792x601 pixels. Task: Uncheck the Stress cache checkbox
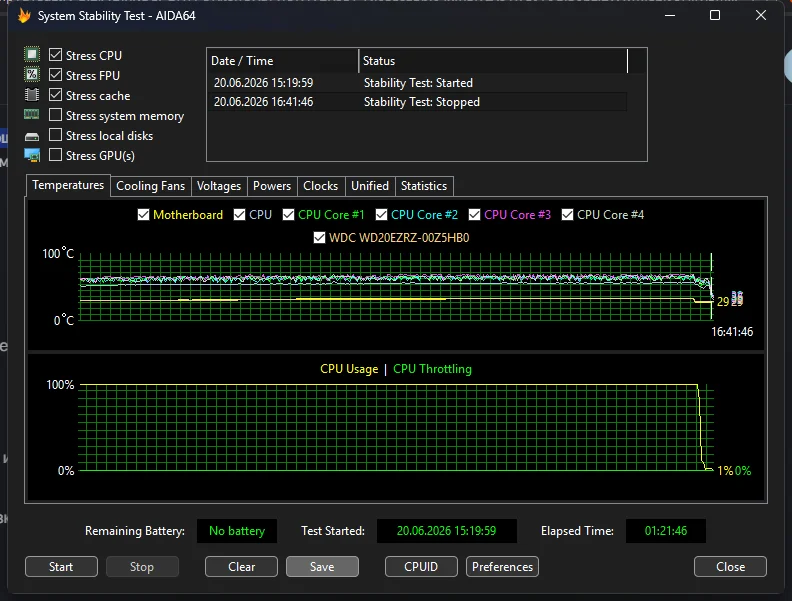(x=56, y=95)
